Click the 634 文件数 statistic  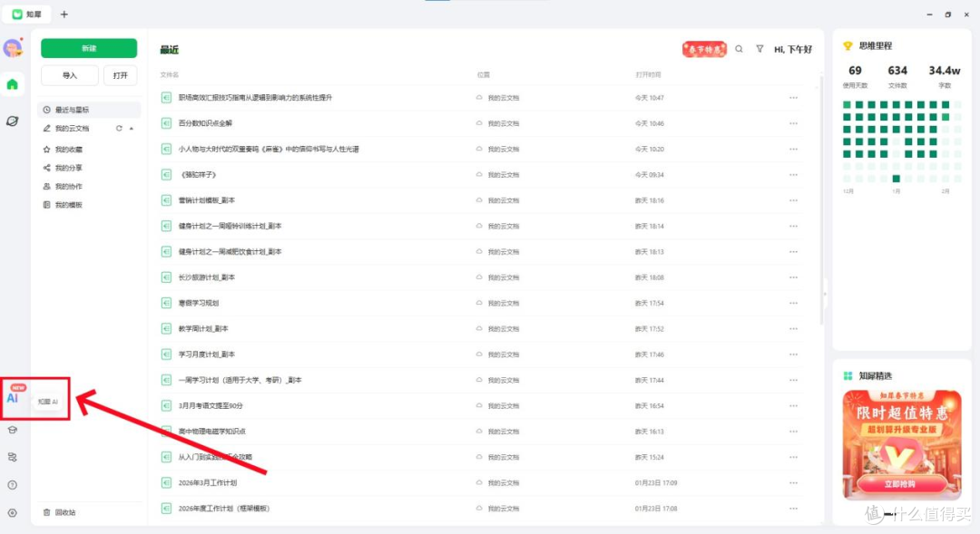pos(897,76)
